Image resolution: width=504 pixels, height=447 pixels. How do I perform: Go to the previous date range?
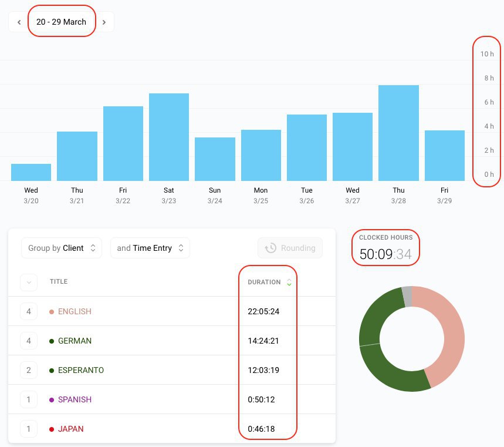[x=19, y=22]
